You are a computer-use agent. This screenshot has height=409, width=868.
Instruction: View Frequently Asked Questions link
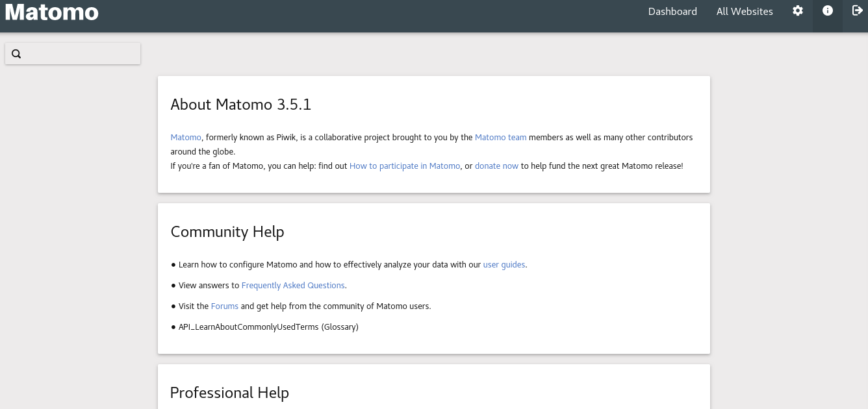(x=293, y=285)
